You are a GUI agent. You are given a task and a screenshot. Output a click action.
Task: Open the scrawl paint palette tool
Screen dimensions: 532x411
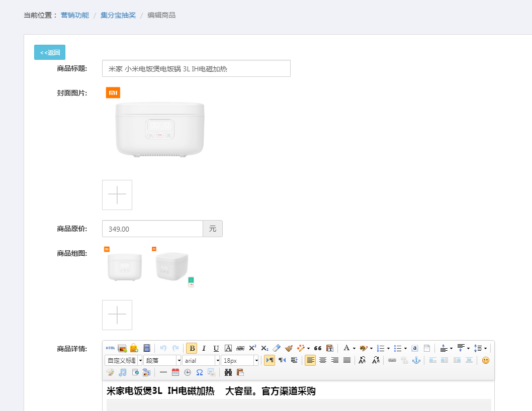pos(110,372)
